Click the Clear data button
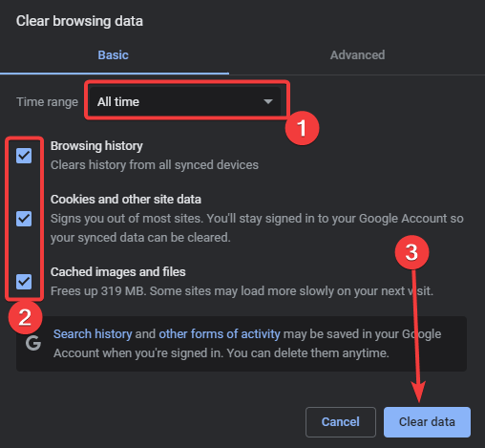The width and height of the screenshot is (485, 448). pyautogui.click(x=427, y=422)
